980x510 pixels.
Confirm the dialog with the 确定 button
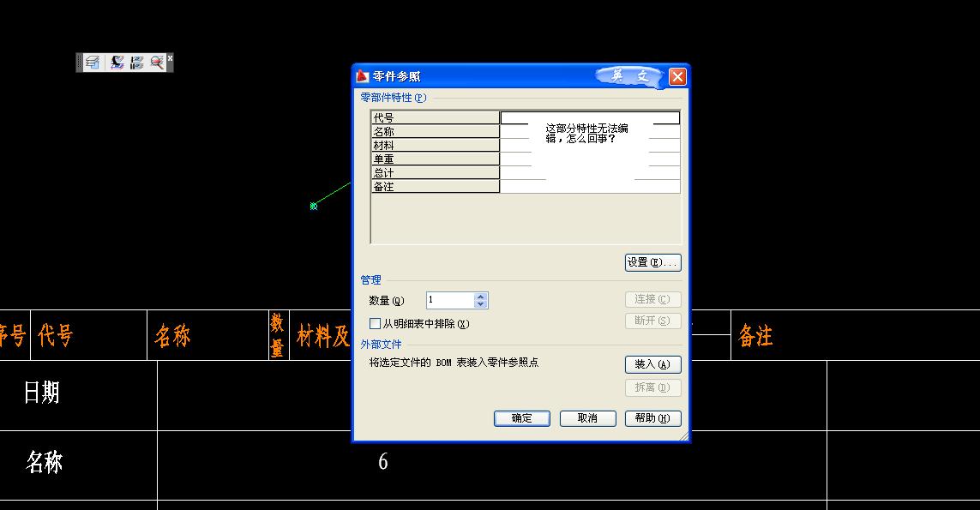click(x=522, y=418)
